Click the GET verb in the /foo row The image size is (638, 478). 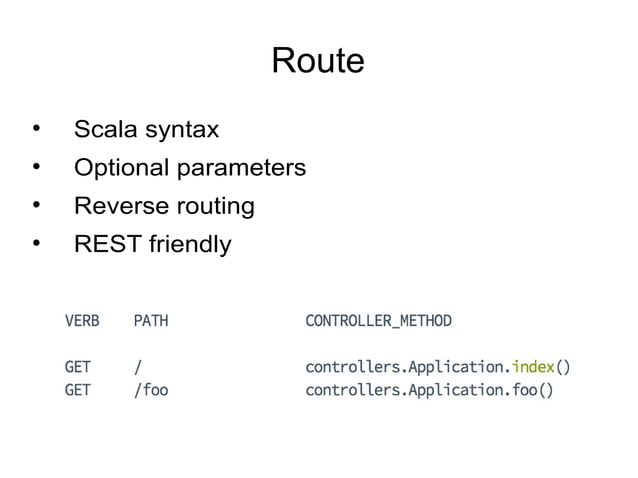point(78,390)
